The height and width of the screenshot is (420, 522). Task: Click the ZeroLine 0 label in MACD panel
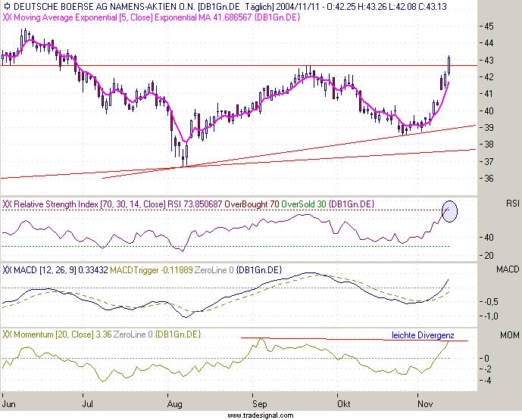coord(214,269)
